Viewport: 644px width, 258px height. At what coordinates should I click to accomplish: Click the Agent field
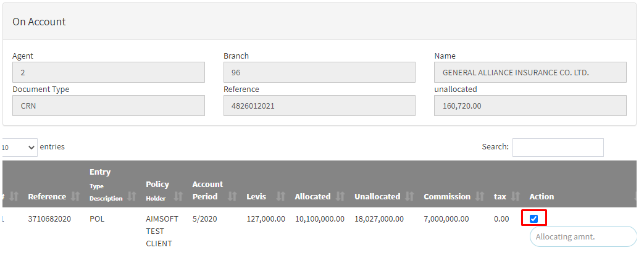tap(108, 72)
